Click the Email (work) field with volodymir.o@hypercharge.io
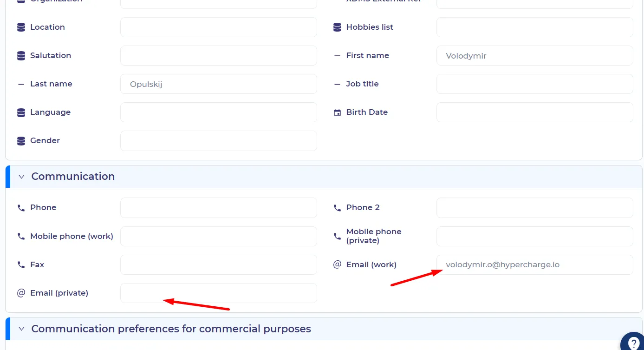The image size is (644, 350). point(535,265)
